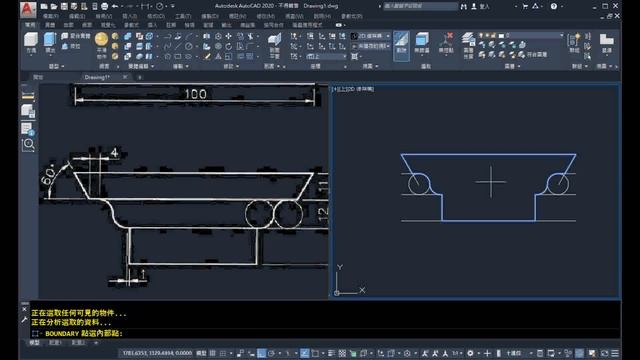Open the workspace switching gear dropdown

(473, 353)
